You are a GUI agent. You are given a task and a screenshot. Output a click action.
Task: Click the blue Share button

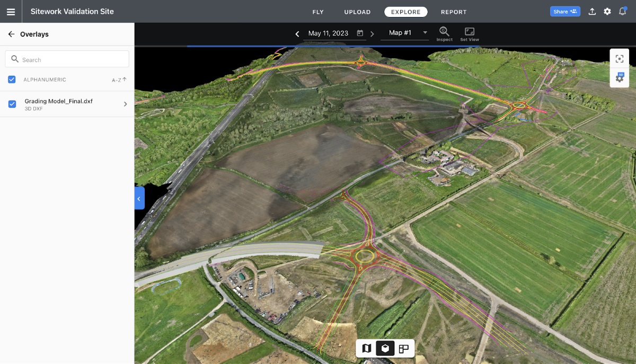[x=565, y=12]
